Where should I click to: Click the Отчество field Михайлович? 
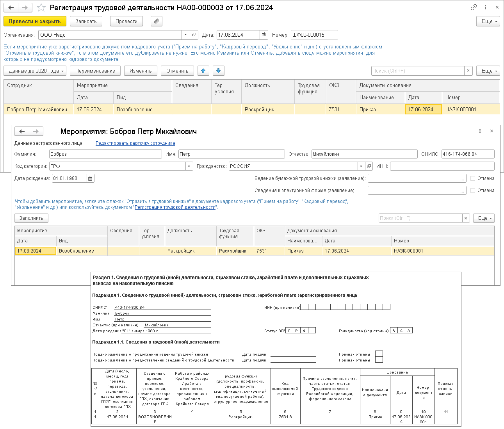point(365,154)
